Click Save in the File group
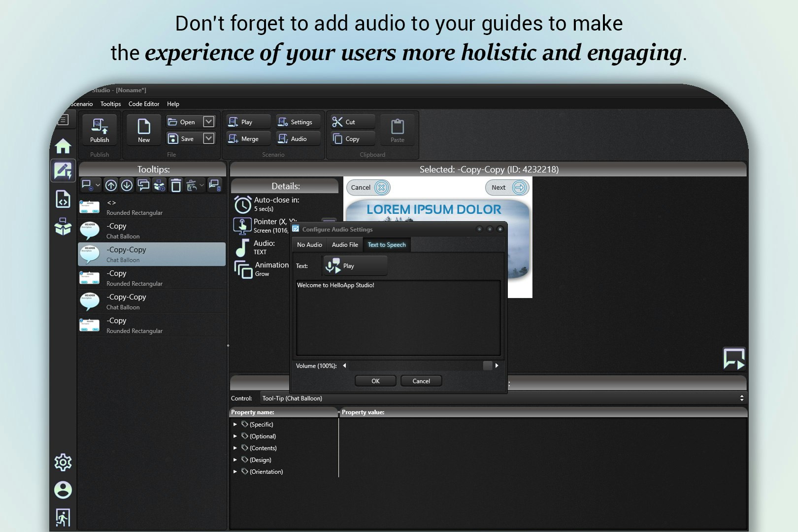This screenshot has height=532, width=798. tap(183, 139)
